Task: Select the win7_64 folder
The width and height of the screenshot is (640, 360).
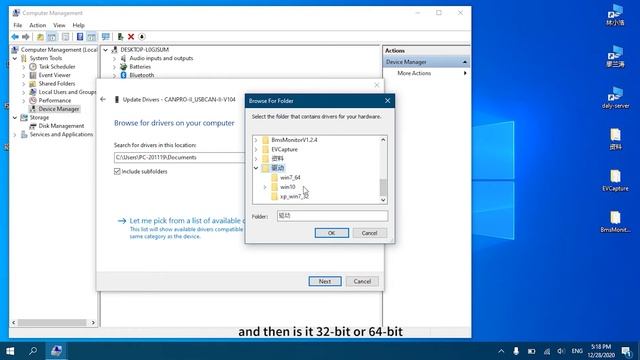Action: click(x=290, y=178)
